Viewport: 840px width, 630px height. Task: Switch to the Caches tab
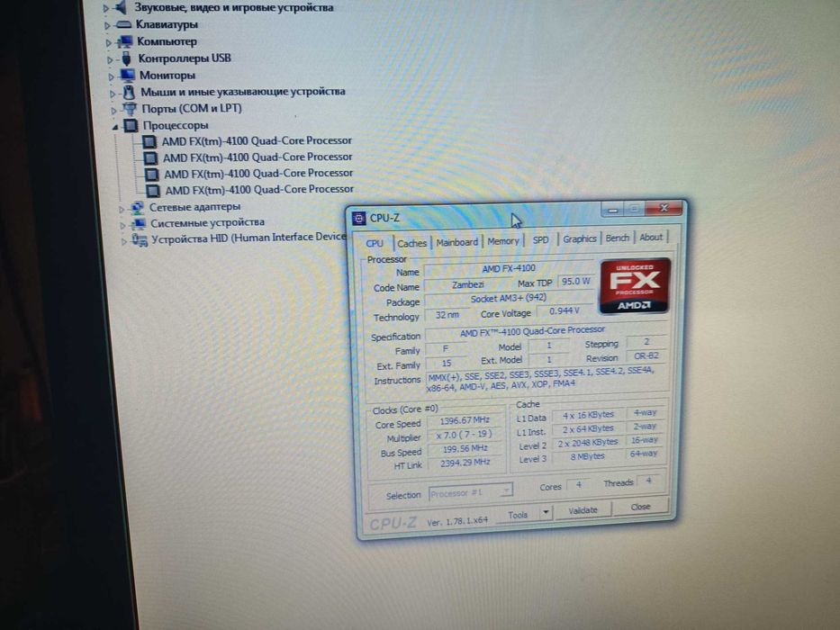tap(411, 243)
